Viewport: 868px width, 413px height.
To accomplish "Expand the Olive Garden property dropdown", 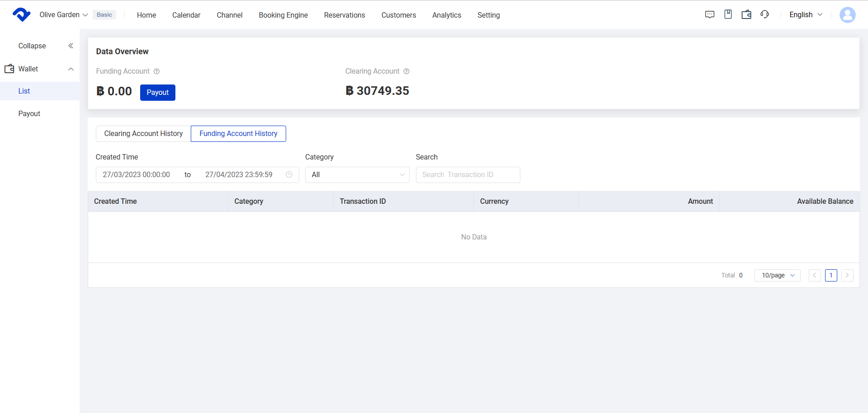I will coord(63,15).
